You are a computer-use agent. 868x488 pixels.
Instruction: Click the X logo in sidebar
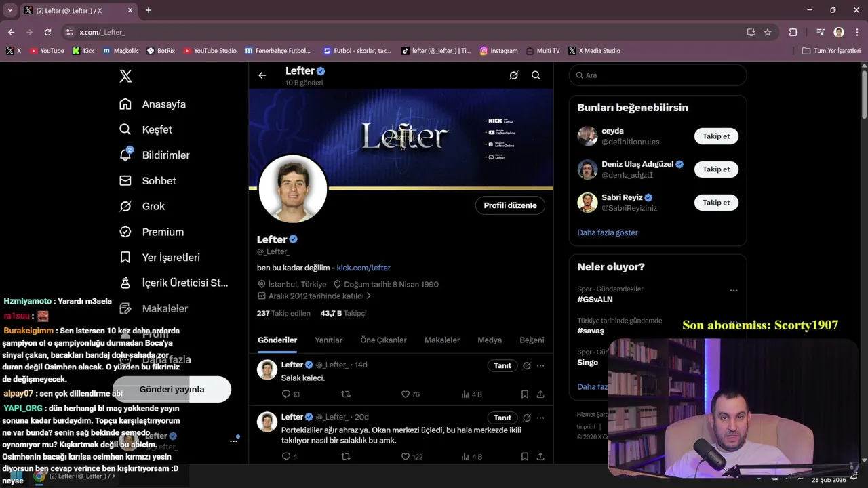(125, 76)
